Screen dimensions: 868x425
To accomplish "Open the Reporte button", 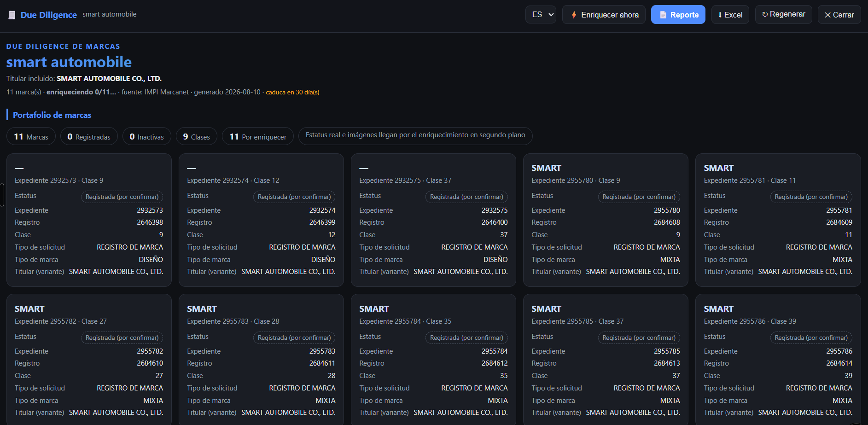I will tap(678, 15).
